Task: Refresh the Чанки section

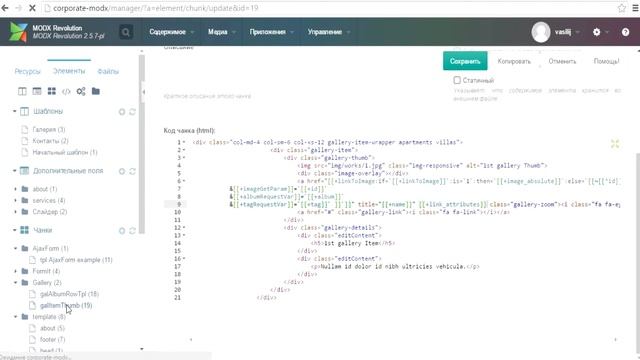Action: 132,231
